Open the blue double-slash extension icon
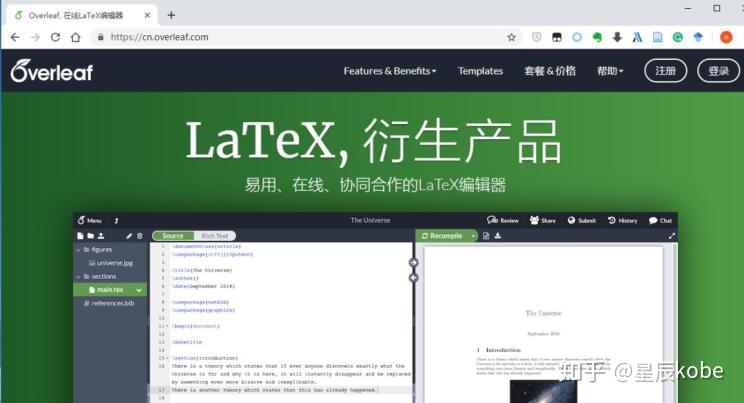The image size is (744, 403). (x=637, y=37)
